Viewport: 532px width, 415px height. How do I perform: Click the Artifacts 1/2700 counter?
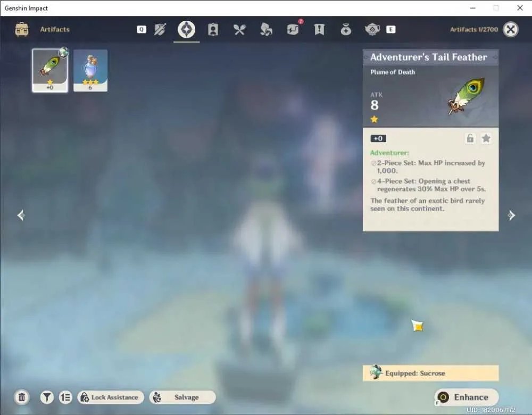pos(474,29)
